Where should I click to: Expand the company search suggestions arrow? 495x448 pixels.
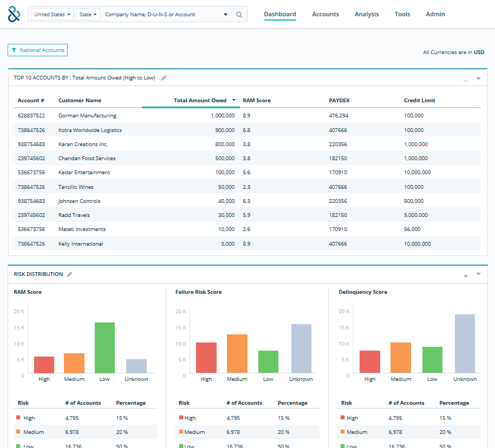pyautogui.click(x=225, y=15)
